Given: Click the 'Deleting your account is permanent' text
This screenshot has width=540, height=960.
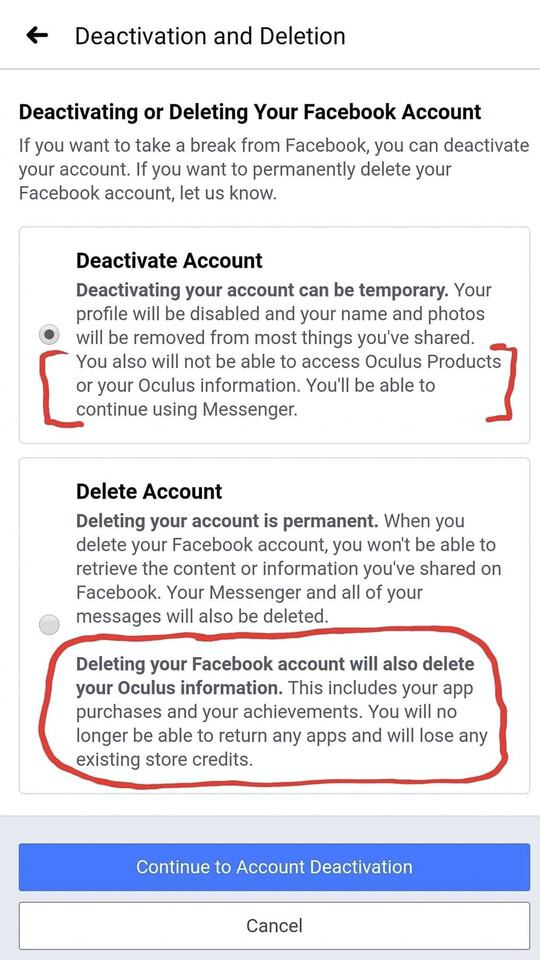Looking at the screenshot, I should 227,521.
